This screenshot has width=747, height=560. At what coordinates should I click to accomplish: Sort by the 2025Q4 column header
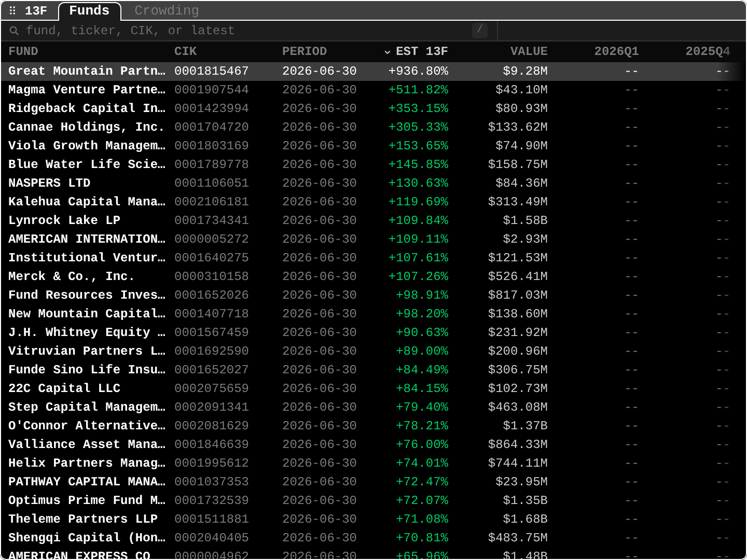[x=708, y=51]
